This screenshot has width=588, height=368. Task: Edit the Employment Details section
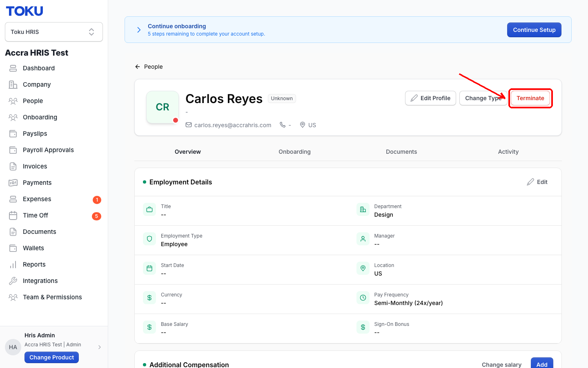[537, 182]
